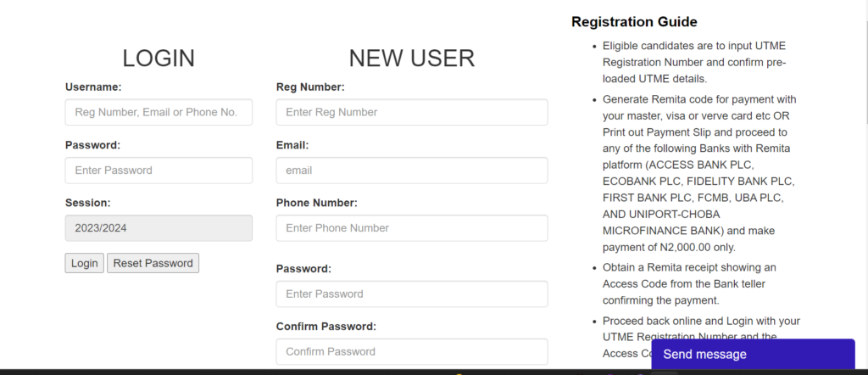868x375 pixels.
Task: Click the Registration Guide heading
Action: pyautogui.click(x=634, y=22)
